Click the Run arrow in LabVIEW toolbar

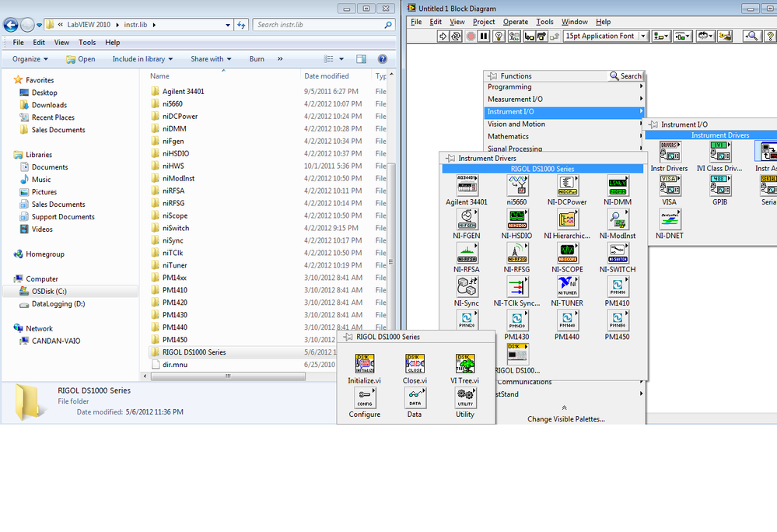(443, 36)
